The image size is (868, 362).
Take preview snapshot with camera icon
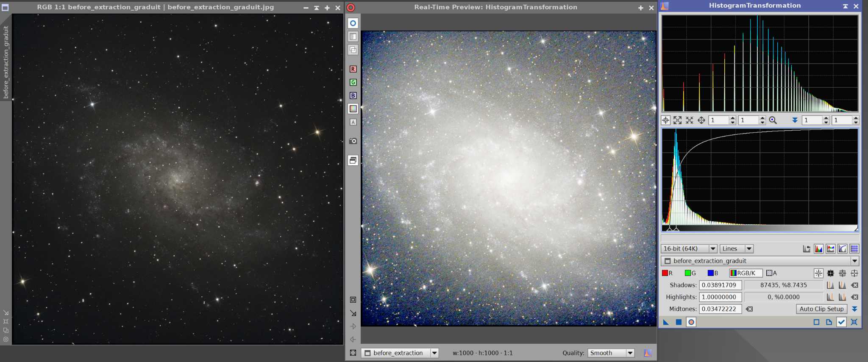[353, 141]
